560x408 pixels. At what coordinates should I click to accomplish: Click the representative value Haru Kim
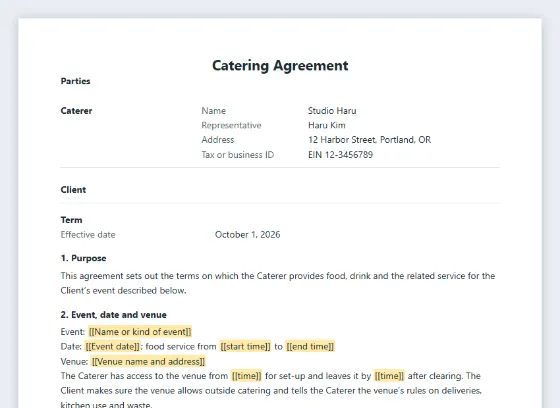click(x=327, y=125)
